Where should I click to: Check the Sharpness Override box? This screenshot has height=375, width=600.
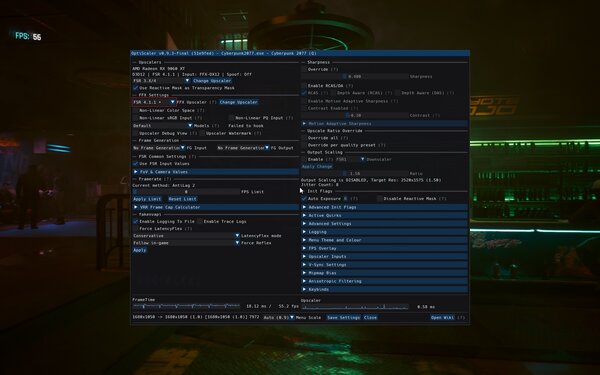pyautogui.click(x=304, y=69)
